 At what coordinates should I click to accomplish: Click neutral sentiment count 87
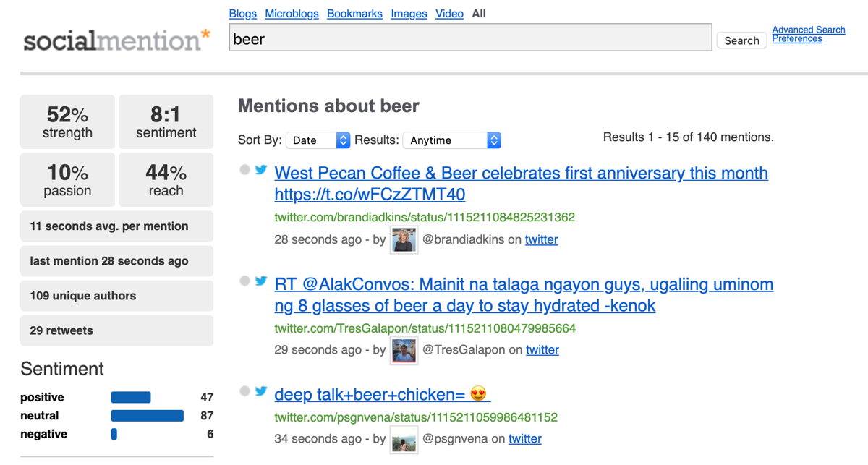(x=207, y=416)
